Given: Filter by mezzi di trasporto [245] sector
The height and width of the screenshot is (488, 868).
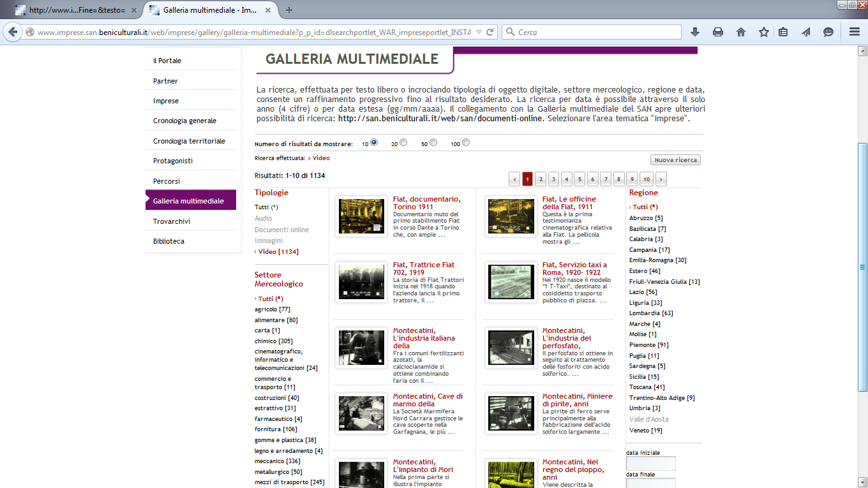Looking at the screenshot, I should 290,482.
